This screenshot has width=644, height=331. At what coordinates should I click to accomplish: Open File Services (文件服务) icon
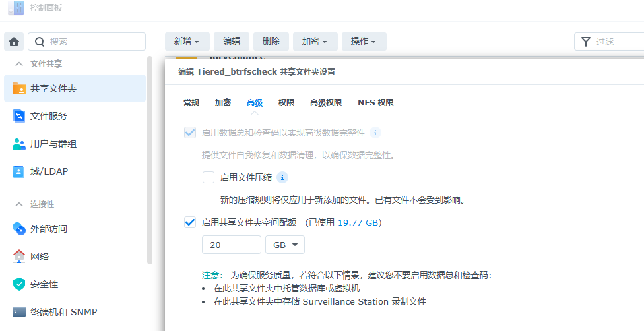19,116
